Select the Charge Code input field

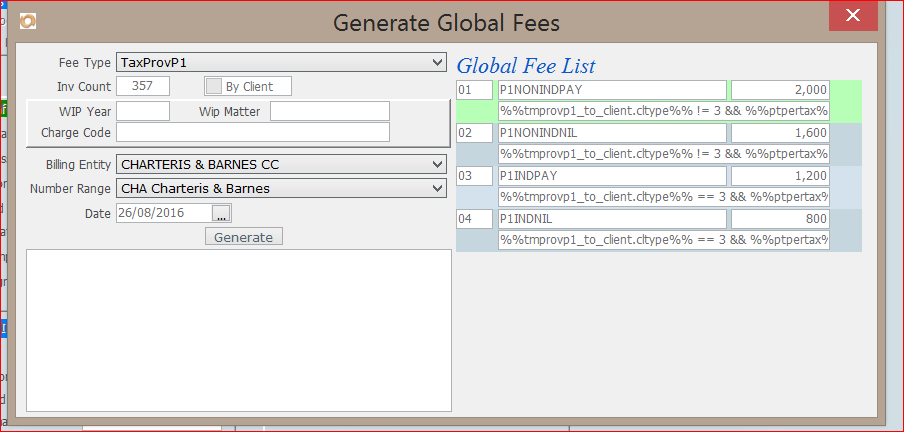(253, 132)
